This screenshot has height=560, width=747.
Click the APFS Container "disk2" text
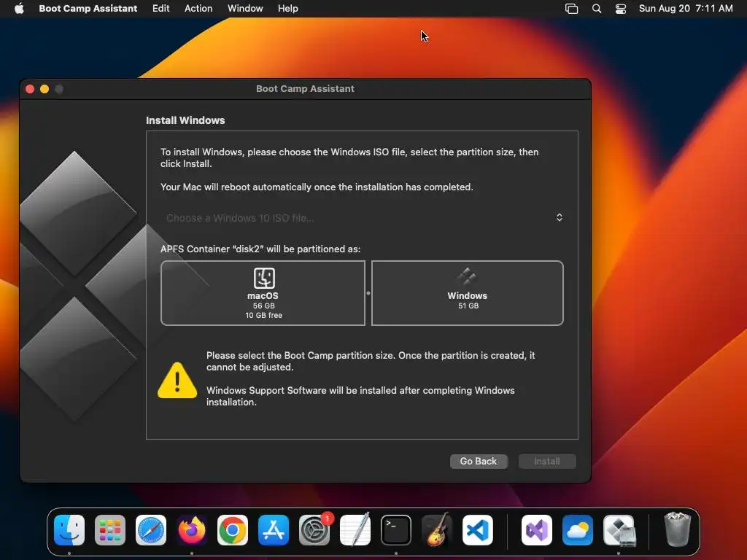(x=260, y=249)
